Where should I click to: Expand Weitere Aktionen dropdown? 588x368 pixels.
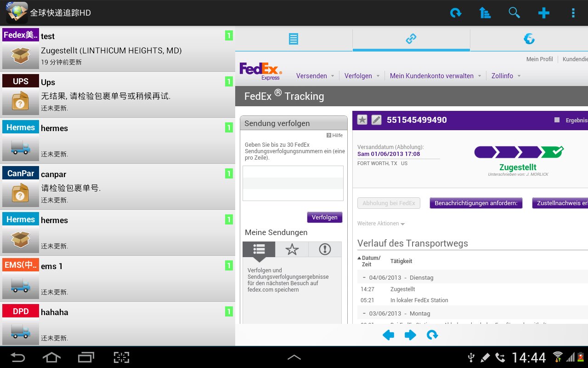coord(381,224)
